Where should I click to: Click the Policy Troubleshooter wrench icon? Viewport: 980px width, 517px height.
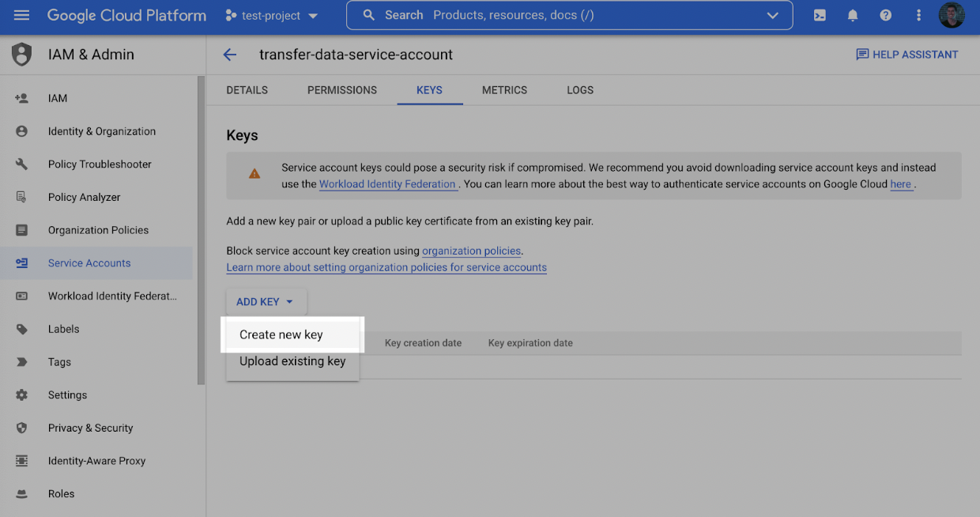point(22,164)
